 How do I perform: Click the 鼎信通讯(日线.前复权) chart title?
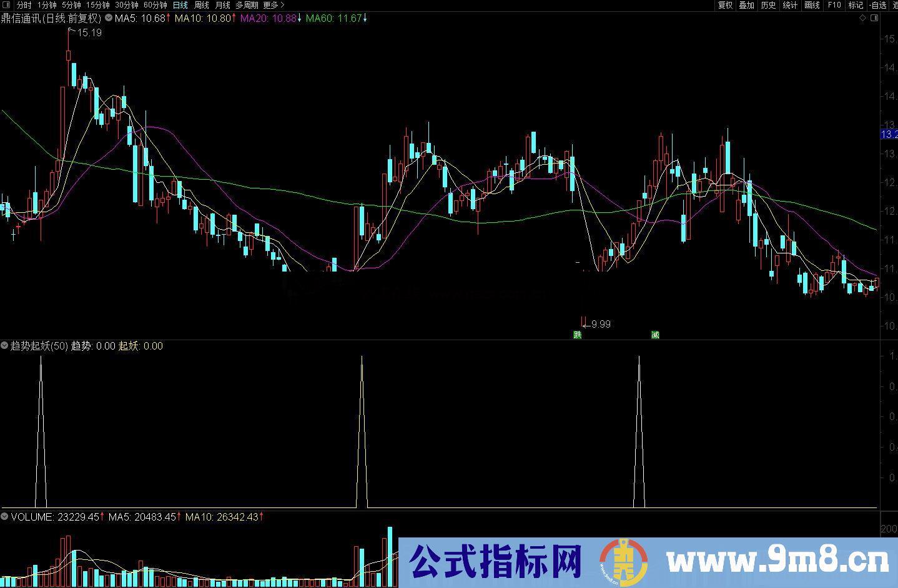point(51,18)
